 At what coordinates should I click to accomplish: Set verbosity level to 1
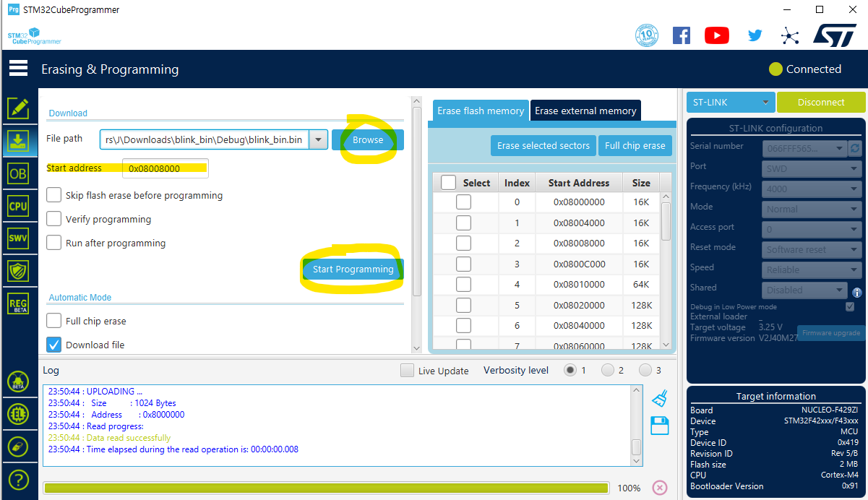tap(570, 370)
